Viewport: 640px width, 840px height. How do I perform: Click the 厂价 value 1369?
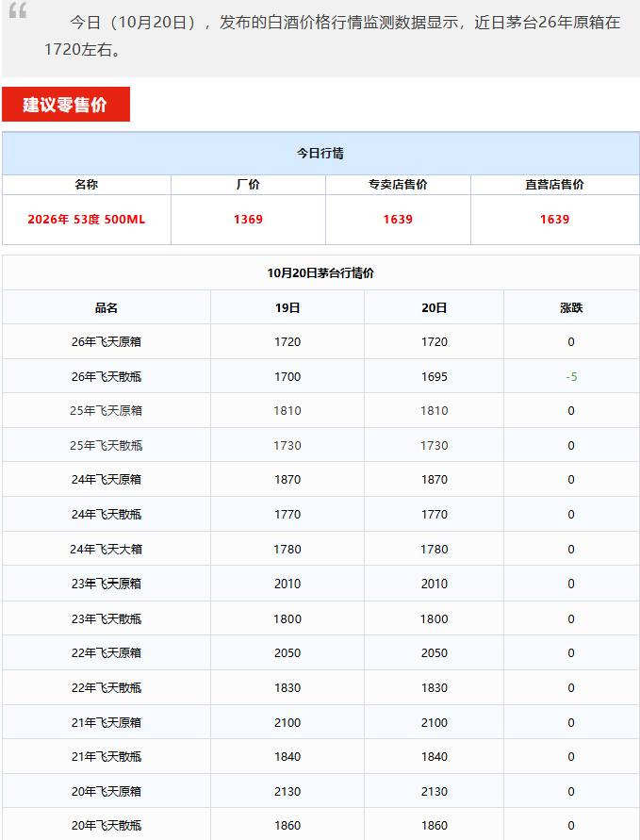tap(248, 220)
